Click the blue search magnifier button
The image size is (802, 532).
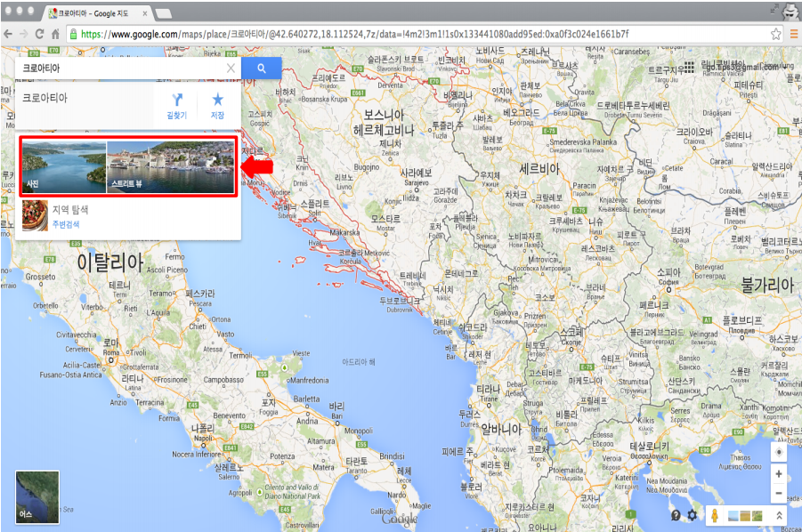tap(262, 68)
